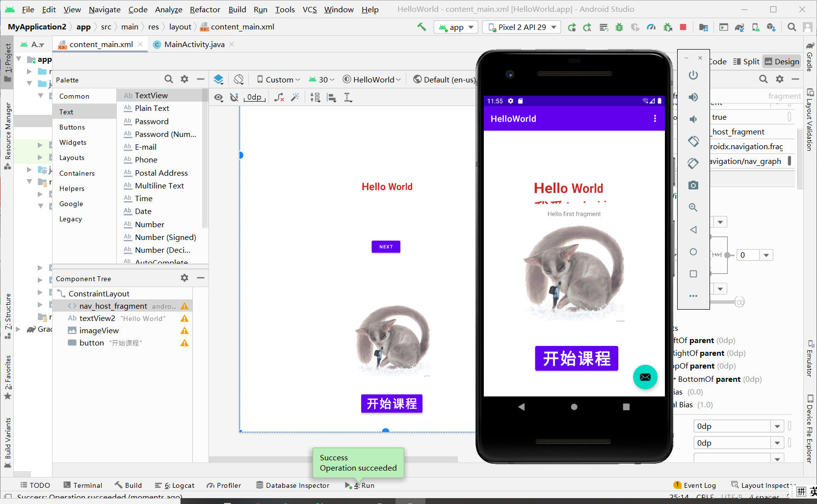Screen dimensions: 817x504
Task: Clear all constraints in the layout editor
Action: click(279, 97)
